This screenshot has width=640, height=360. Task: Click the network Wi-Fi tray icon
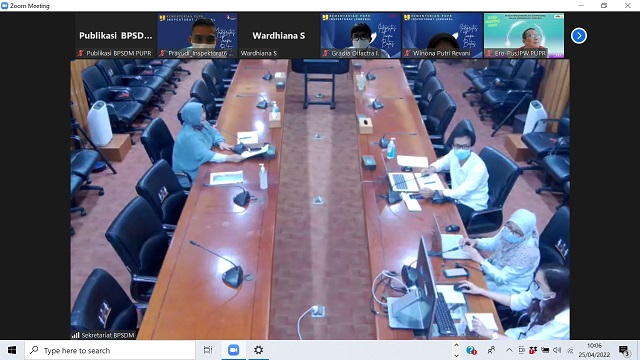[570, 350]
